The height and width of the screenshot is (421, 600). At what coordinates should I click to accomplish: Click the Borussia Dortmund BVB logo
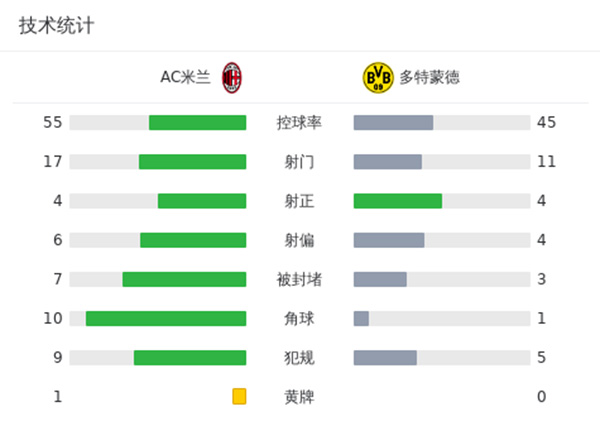pos(378,77)
